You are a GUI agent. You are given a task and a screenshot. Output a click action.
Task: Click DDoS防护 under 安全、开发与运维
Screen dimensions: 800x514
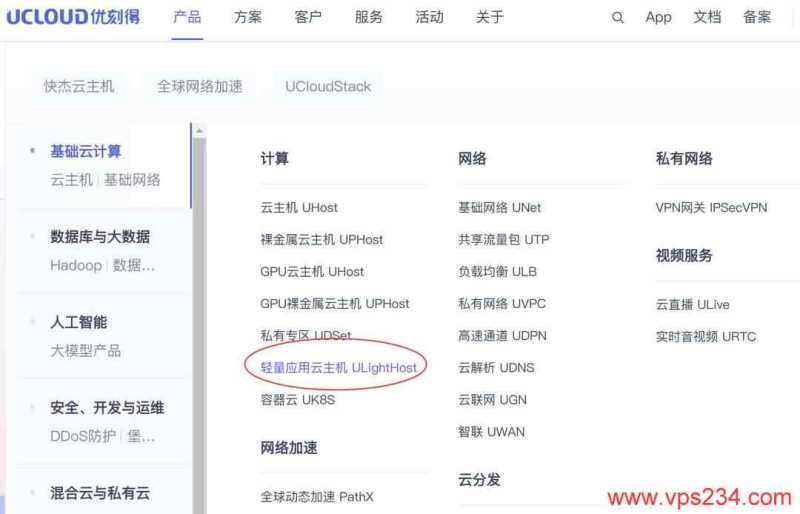coord(83,436)
